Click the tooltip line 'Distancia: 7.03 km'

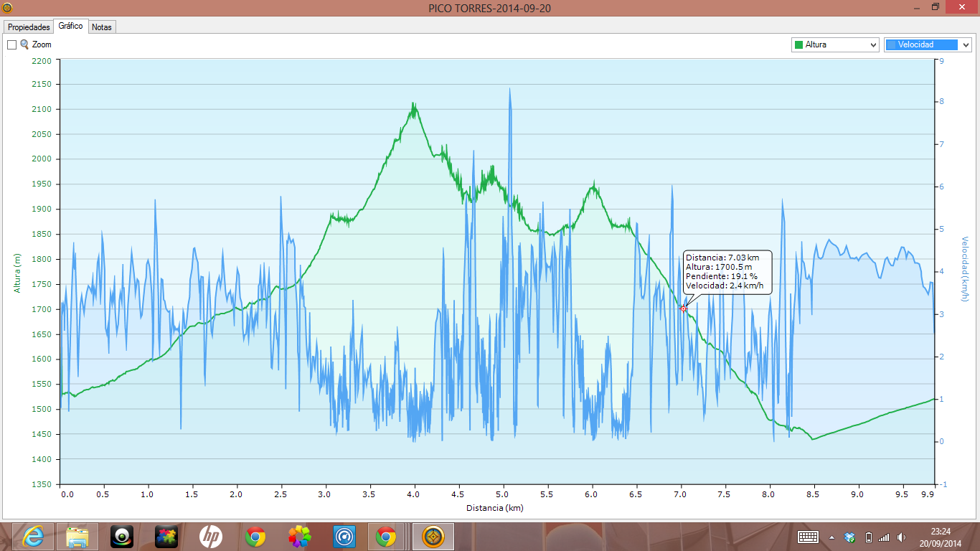point(722,258)
